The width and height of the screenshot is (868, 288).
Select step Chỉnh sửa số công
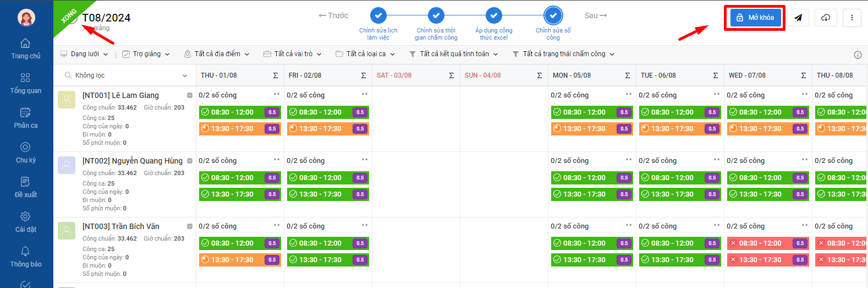point(553,24)
